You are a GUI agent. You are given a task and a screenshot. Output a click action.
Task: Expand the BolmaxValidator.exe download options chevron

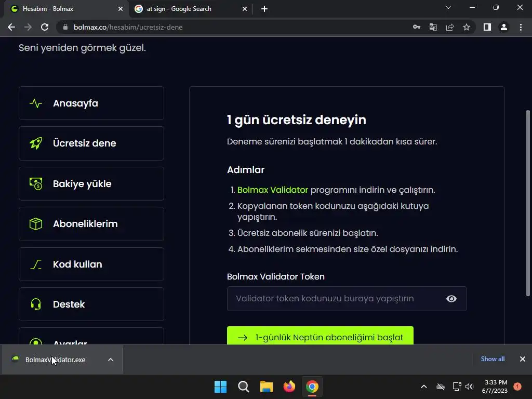click(x=111, y=360)
